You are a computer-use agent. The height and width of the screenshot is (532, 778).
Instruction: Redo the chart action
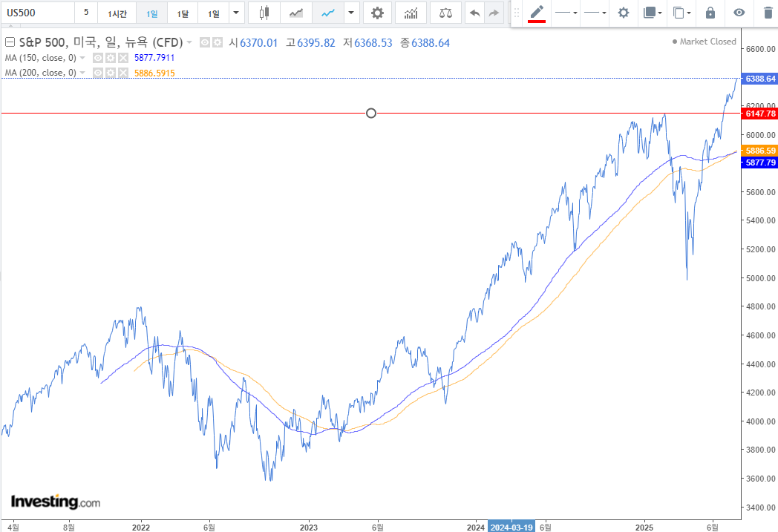click(494, 13)
